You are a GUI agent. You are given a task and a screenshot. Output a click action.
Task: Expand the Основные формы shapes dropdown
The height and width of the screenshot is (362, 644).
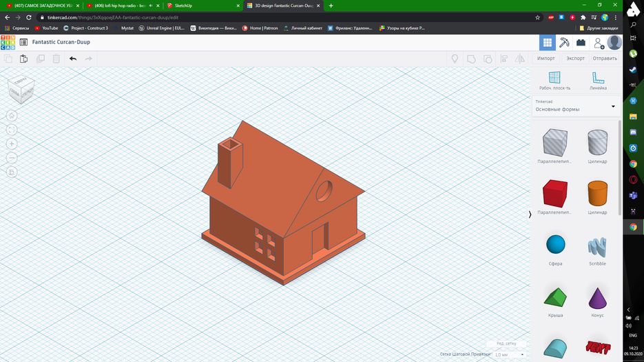pos(612,106)
